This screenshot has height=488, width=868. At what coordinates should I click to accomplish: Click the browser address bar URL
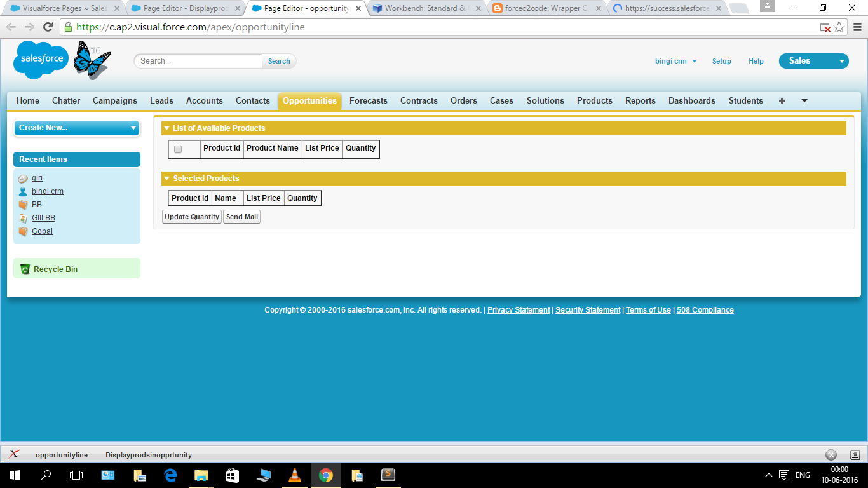click(191, 27)
